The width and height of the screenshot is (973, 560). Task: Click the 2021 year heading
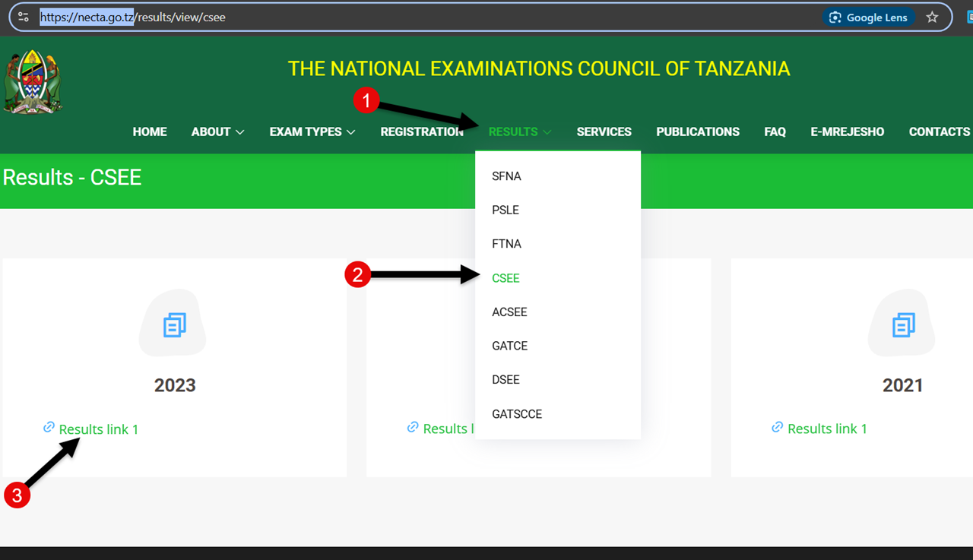pos(903,385)
